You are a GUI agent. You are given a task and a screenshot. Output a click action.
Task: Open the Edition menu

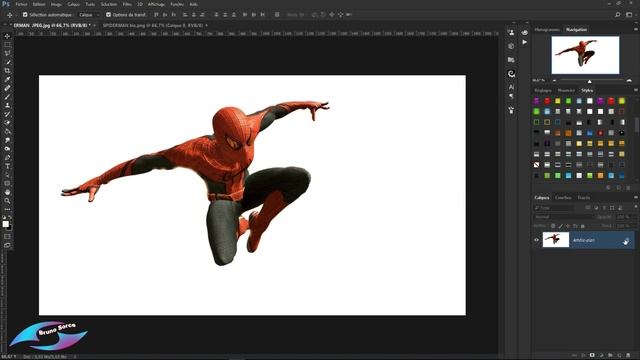pos(39,4)
